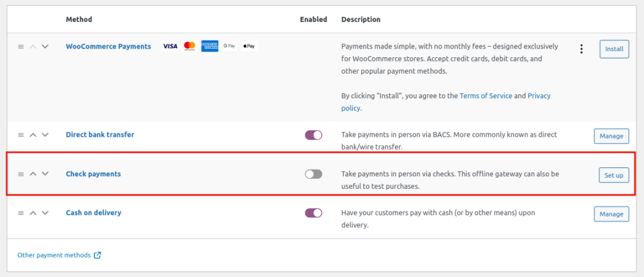
Task: Move Check payments down with arrow
Action: [x=45, y=174]
